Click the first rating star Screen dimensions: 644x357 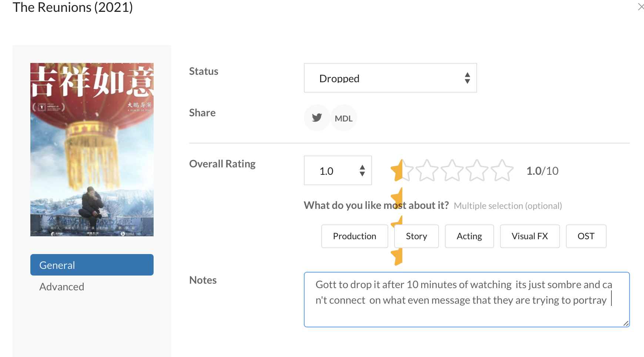(x=402, y=171)
